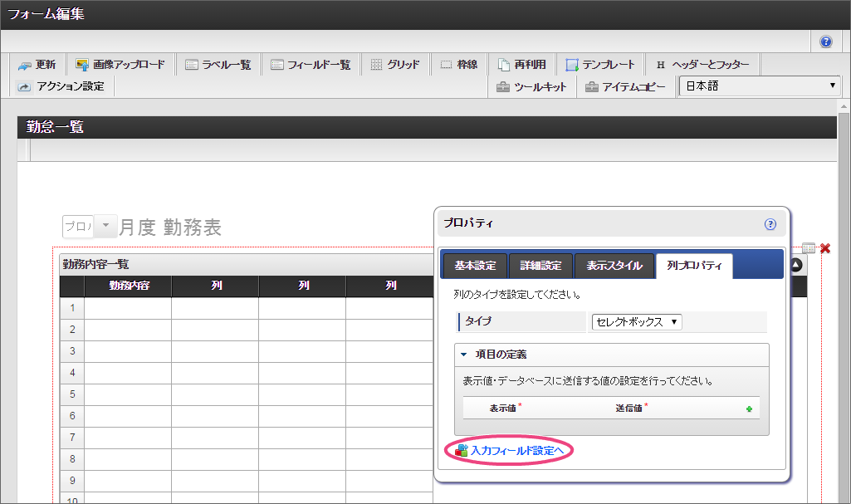Open the ラベル一覧 label list
This screenshot has height=504, width=851.
pyautogui.click(x=218, y=65)
